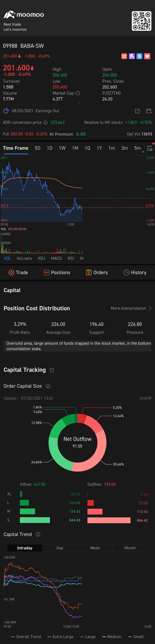Tap the More Interpretation chevron arrow
Viewport: 155px width, 644px height.
pyautogui.click(x=150, y=308)
